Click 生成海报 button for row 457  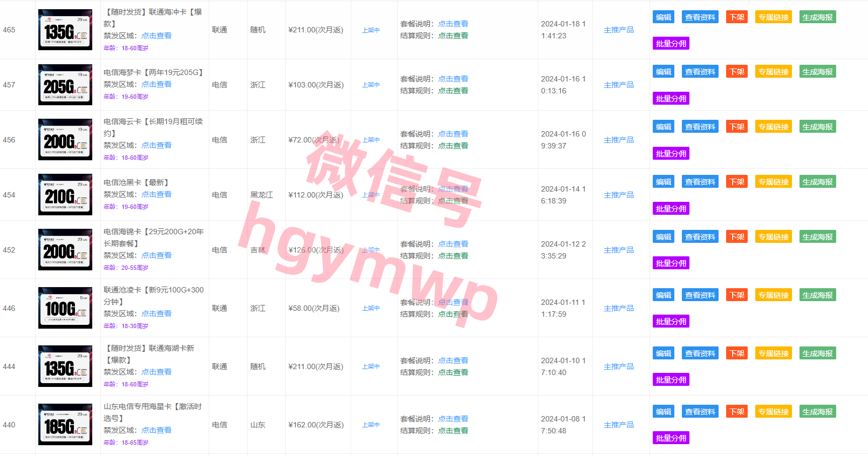pyautogui.click(x=818, y=72)
